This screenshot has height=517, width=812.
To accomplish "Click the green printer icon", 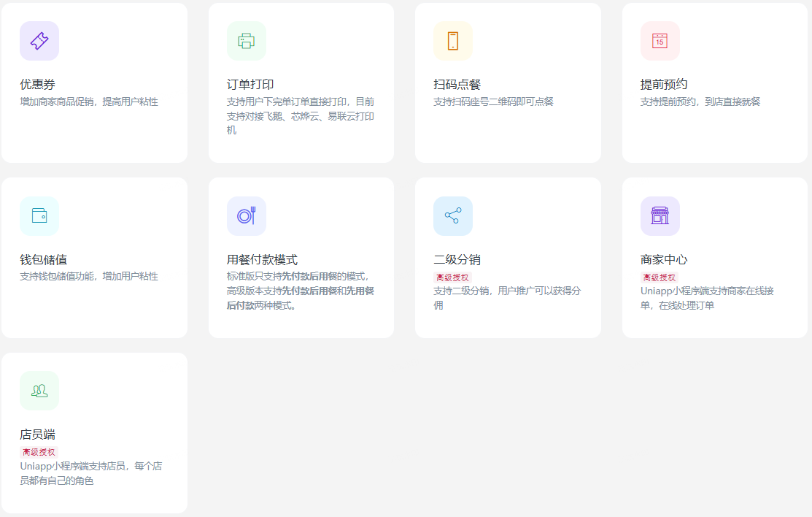I will tap(247, 41).
